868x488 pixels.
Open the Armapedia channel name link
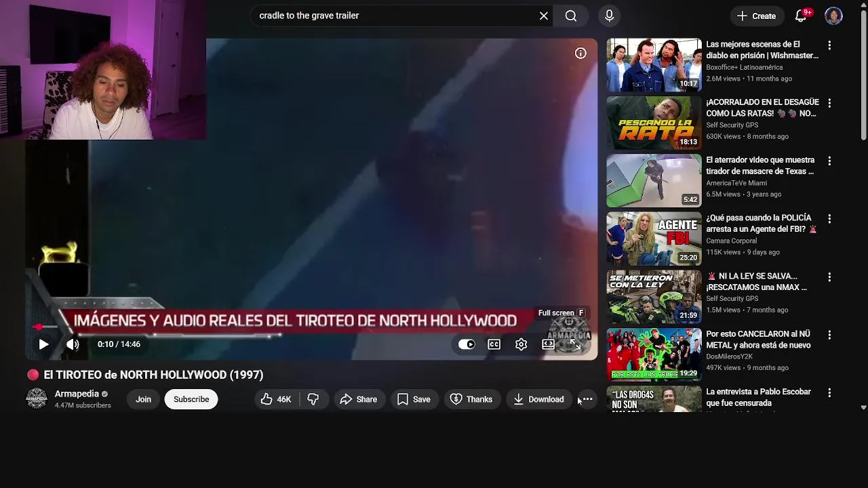coord(77,394)
